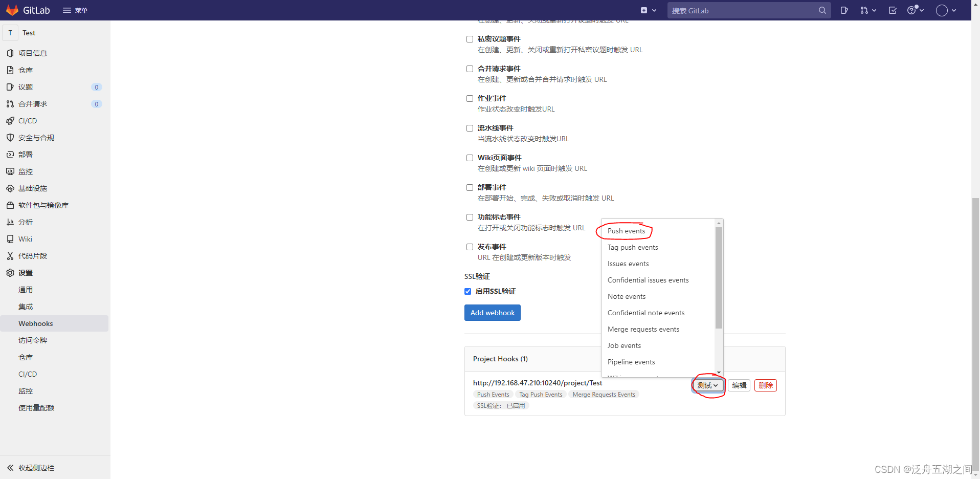Image resolution: width=980 pixels, height=479 pixels.
Task: View 代码片段 from the sidebar
Action: click(x=33, y=255)
